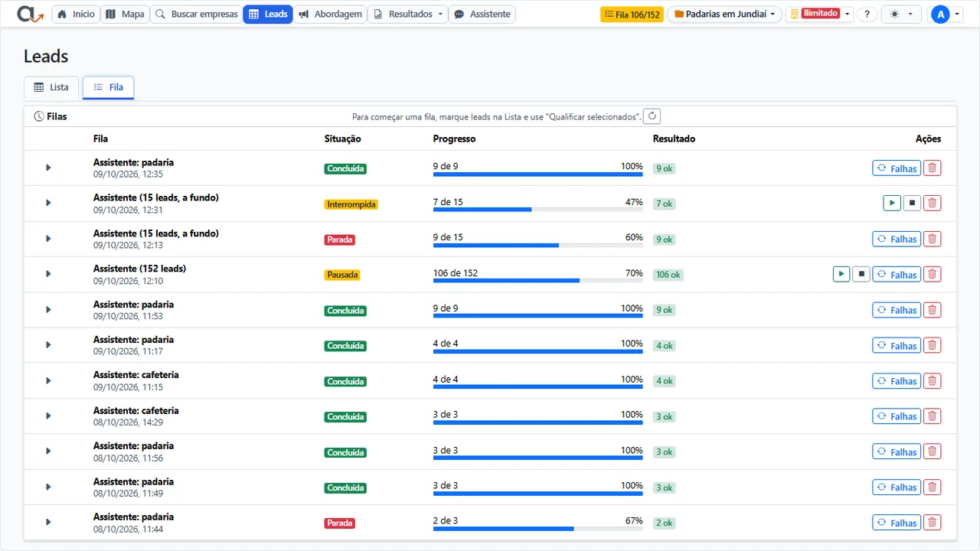Open the Padarias em Jundiaí project dropdown
980x551 pixels.
(x=724, y=15)
